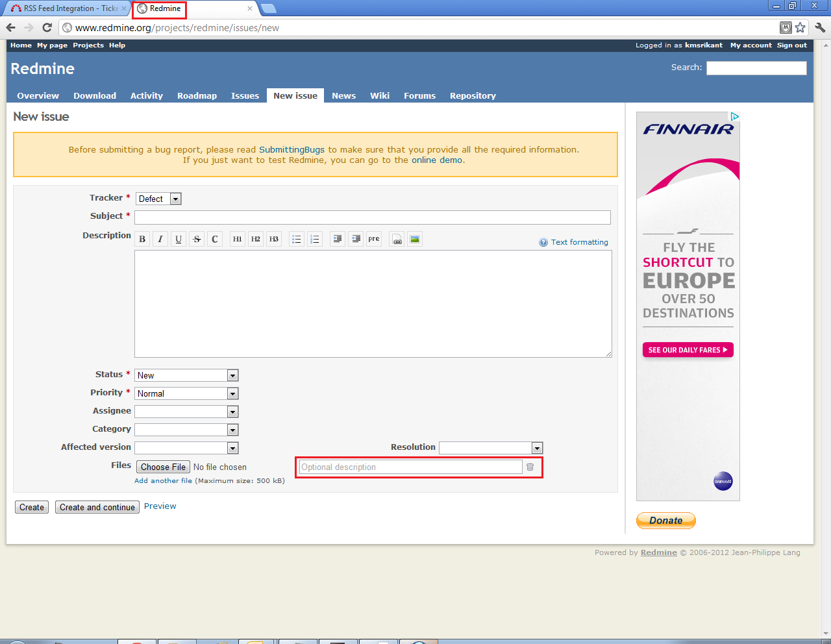
Task: Expand the Assignee dropdown
Action: [186, 412]
